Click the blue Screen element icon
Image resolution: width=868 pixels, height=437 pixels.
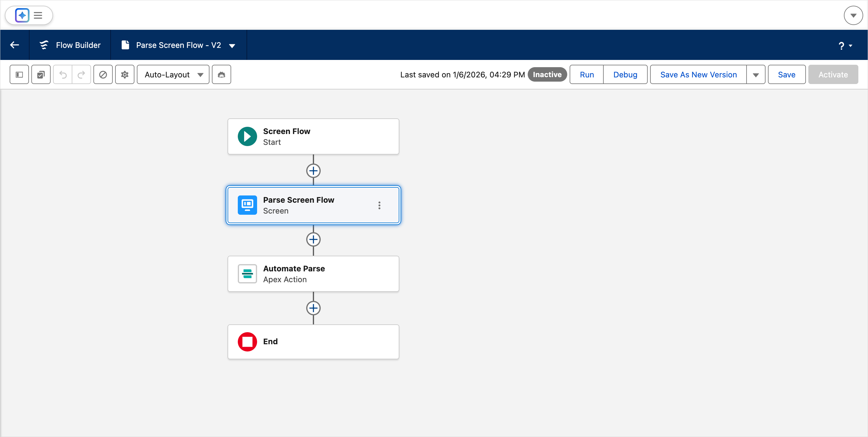tap(247, 205)
